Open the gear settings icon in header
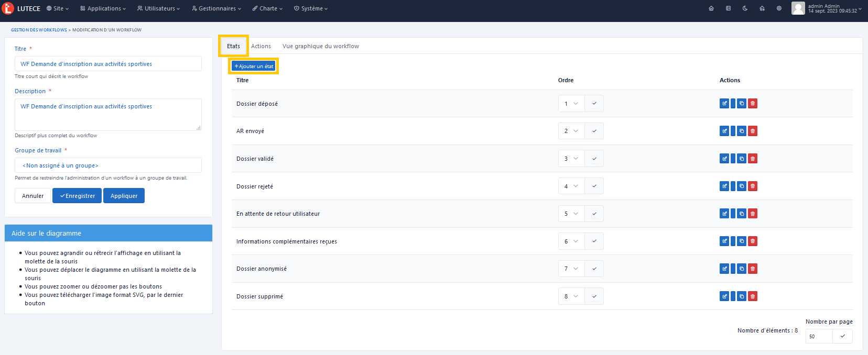The width and height of the screenshot is (868, 355). click(x=779, y=8)
